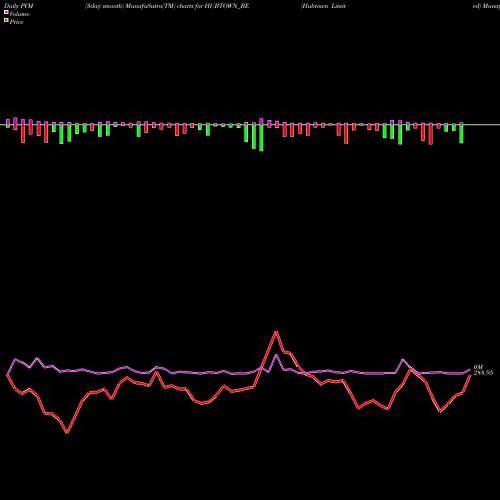Click the '0M' volume value label

click(x=478, y=367)
